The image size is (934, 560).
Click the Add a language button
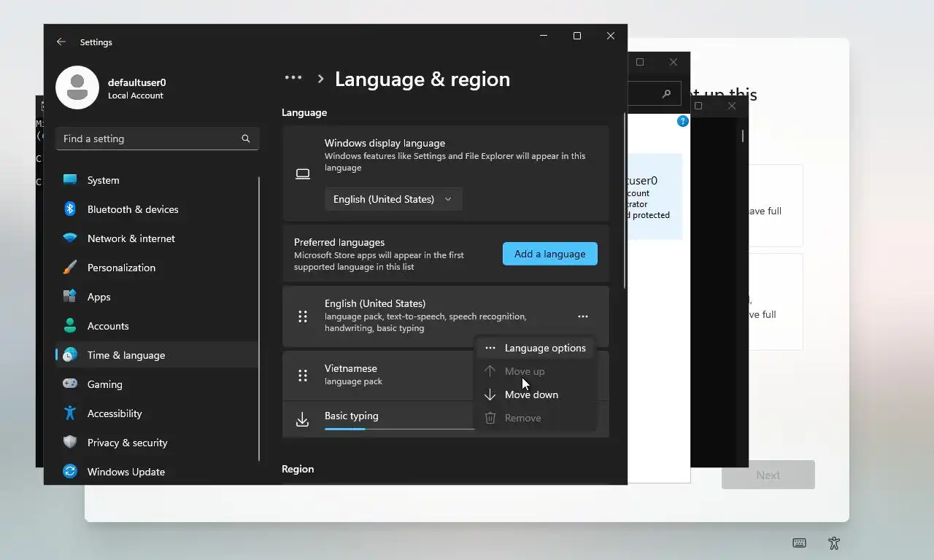click(x=550, y=254)
